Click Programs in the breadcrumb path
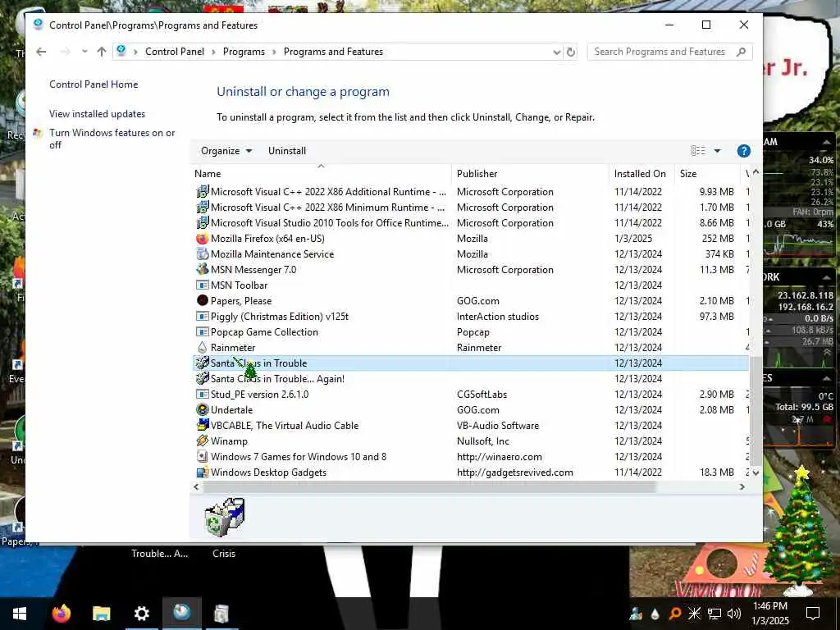The width and height of the screenshot is (840, 630). [x=244, y=52]
